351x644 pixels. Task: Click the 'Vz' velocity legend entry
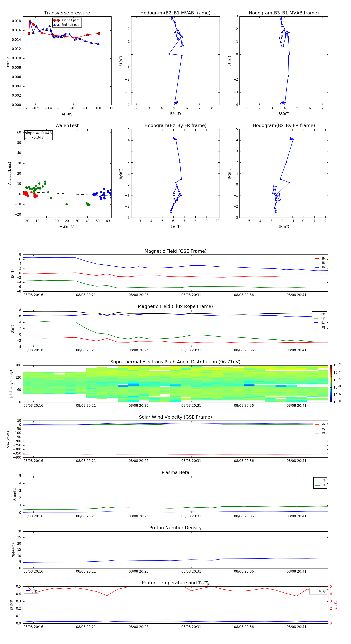[320, 433]
